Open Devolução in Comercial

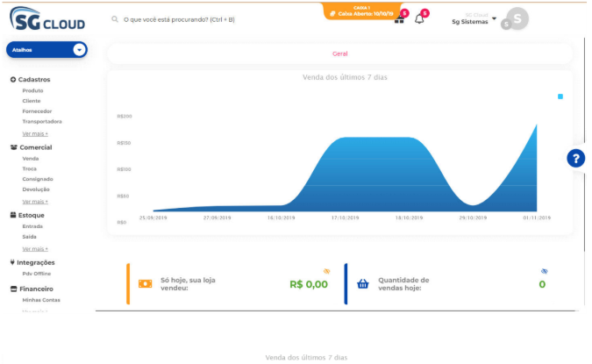[36, 189]
